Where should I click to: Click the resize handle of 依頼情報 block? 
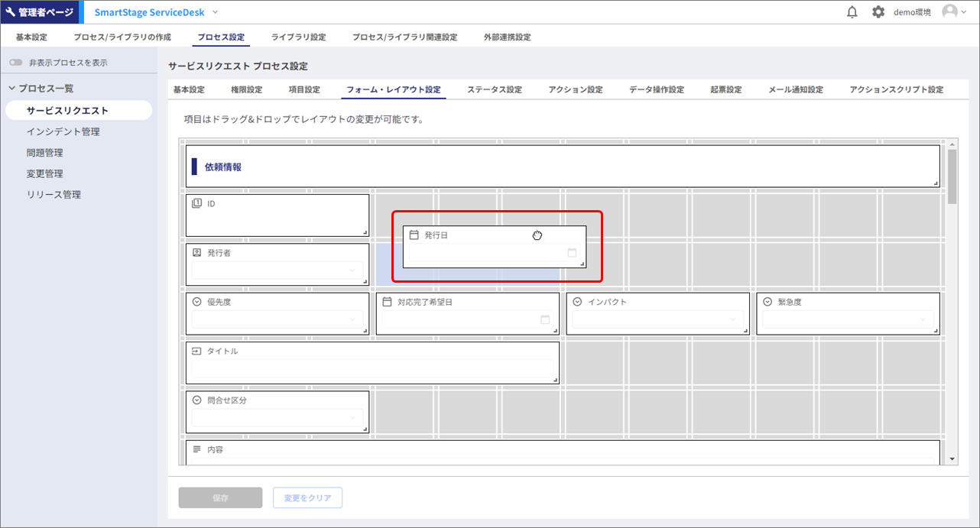(x=935, y=183)
